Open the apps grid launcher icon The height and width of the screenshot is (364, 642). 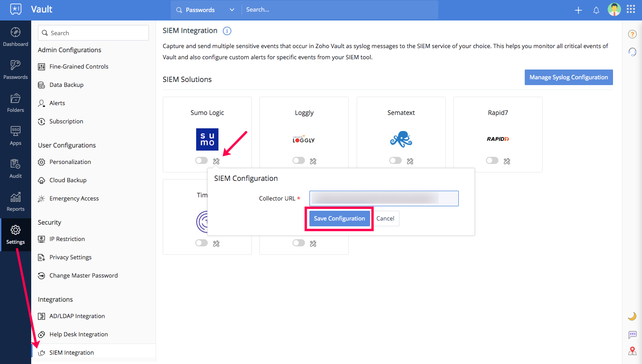point(631,9)
